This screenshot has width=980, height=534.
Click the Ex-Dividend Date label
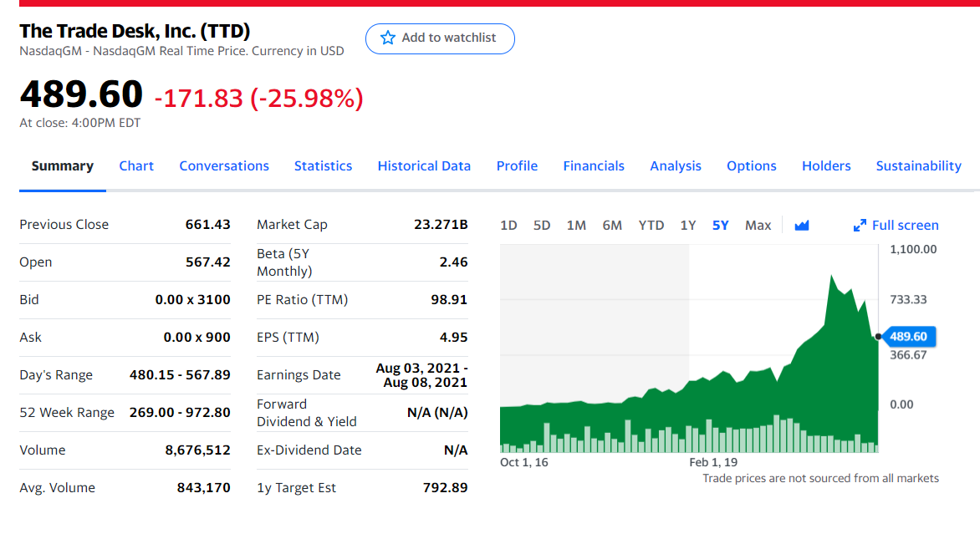(x=309, y=450)
